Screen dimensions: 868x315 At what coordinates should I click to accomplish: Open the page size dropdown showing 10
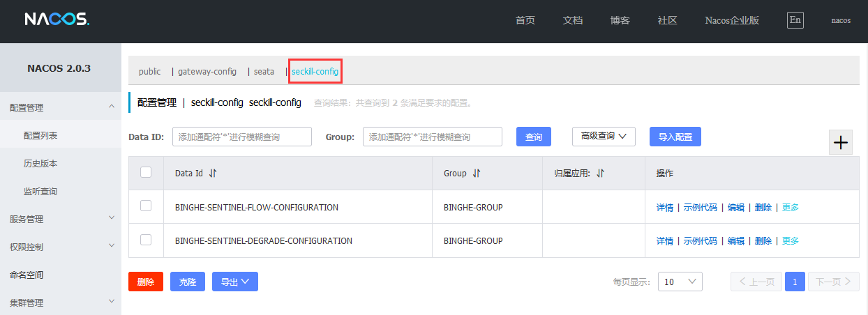click(x=680, y=282)
